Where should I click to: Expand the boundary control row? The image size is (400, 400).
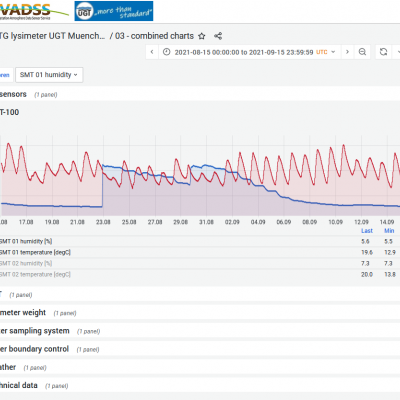pyautogui.click(x=34, y=349)
